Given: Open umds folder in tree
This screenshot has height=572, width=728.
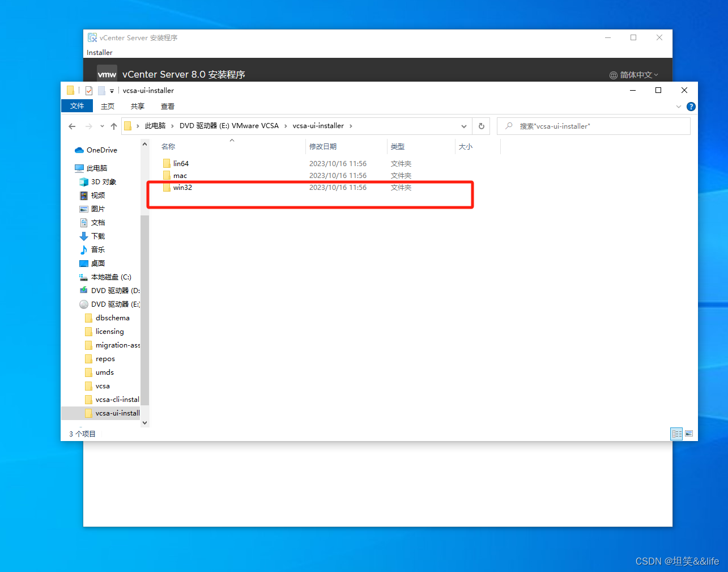Looking at the screenshot, I should [104, 372].
